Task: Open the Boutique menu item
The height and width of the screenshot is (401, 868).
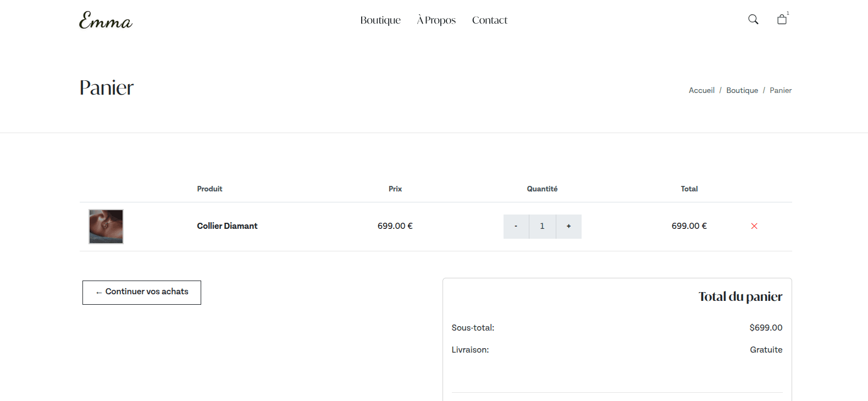Action: (x=380, y=20)
